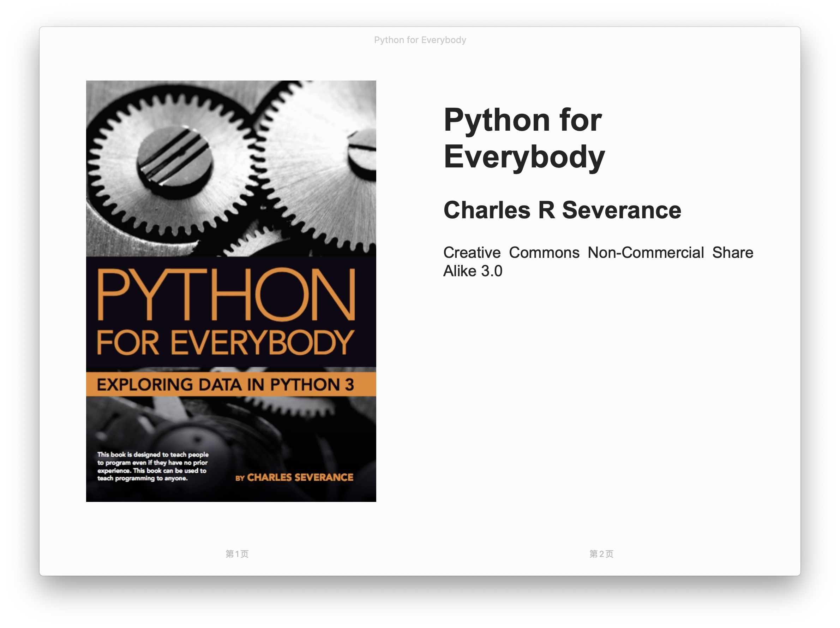The height and width of the screenshot is (628, 840).
Task: Click the large orange 'PYTHON' word on cover
Action: 227,295
